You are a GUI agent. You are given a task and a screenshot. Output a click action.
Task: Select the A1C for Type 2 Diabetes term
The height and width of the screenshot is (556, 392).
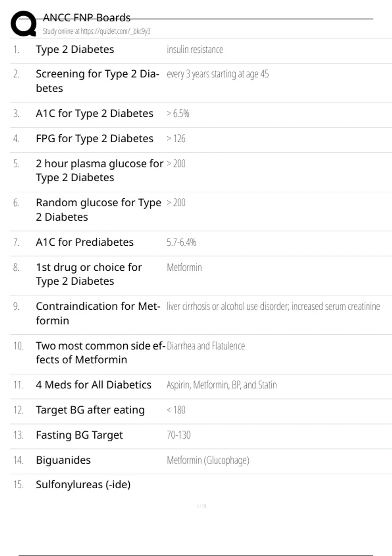[x=94, y=113]
